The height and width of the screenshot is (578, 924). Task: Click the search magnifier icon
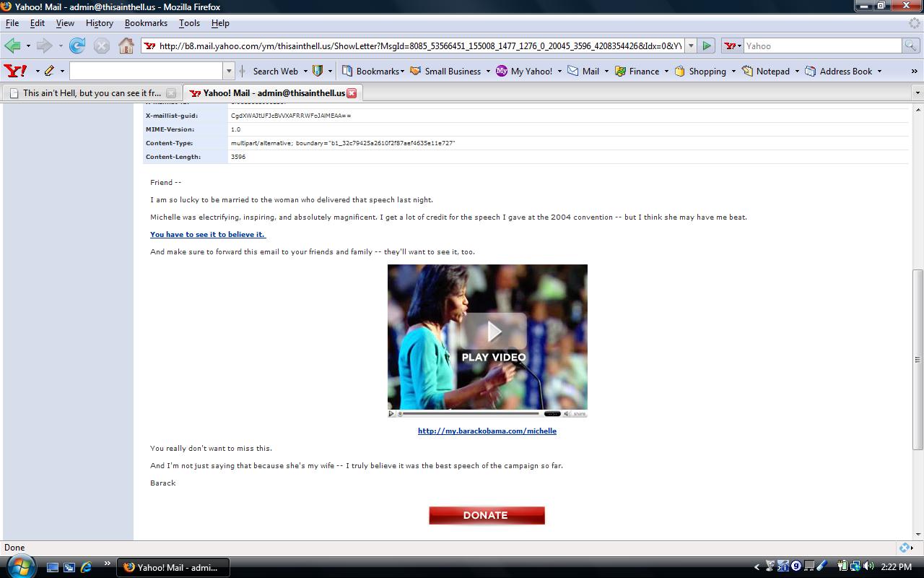click(x=911, y=46)
